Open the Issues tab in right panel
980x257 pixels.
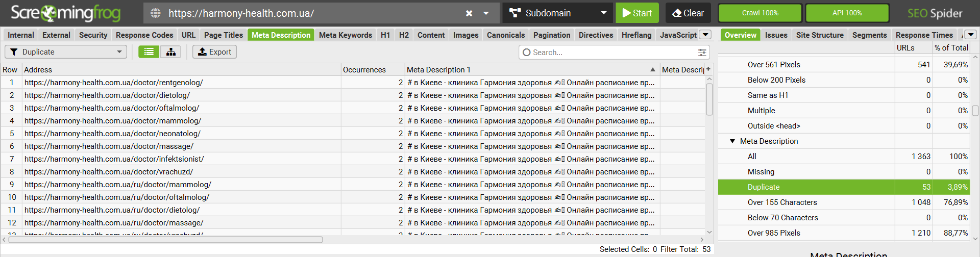[x=776, y=35]
